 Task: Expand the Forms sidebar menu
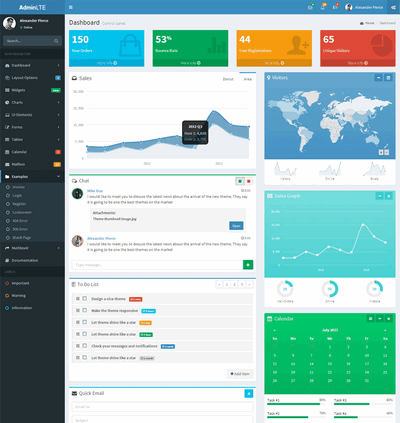(x=32, y=127)
